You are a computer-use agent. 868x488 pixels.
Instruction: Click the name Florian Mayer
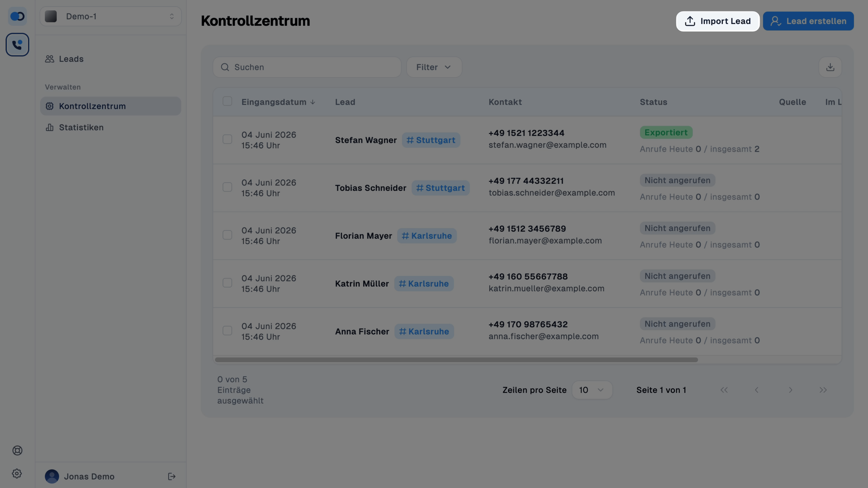tap(364, 236)
